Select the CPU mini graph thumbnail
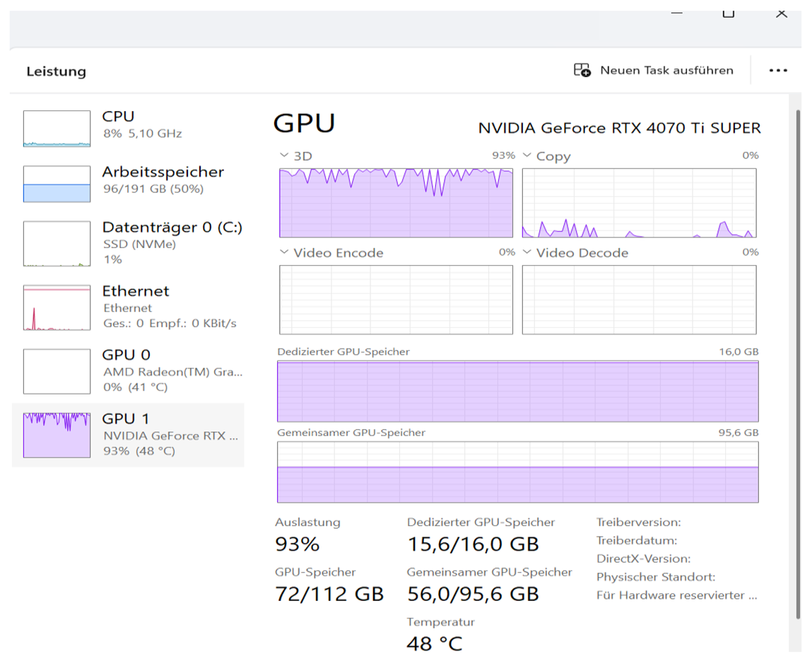 pos(57,129)
